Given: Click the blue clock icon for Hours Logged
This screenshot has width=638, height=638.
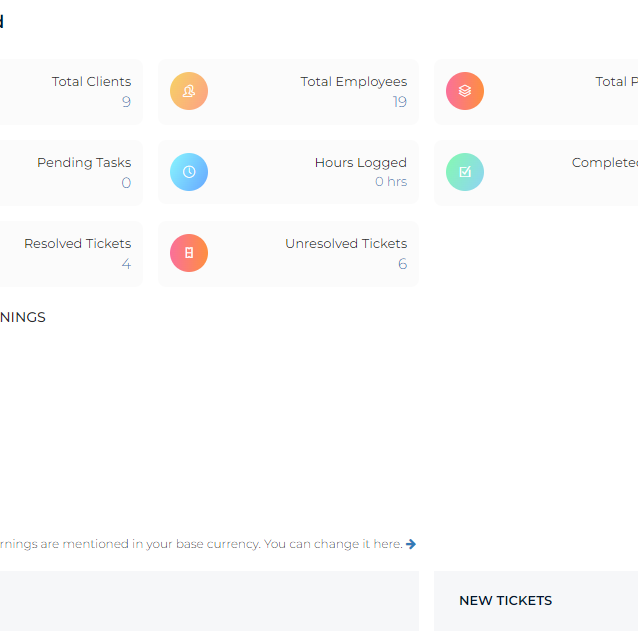Looking at the screenshot, I should [x=189, y=172].
